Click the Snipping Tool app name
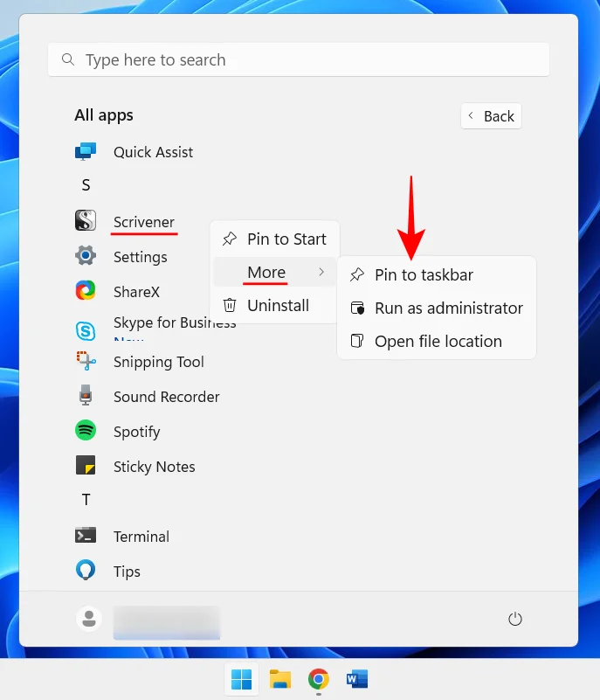This screenshot has height=700, width=600. (x=158, y=362)
